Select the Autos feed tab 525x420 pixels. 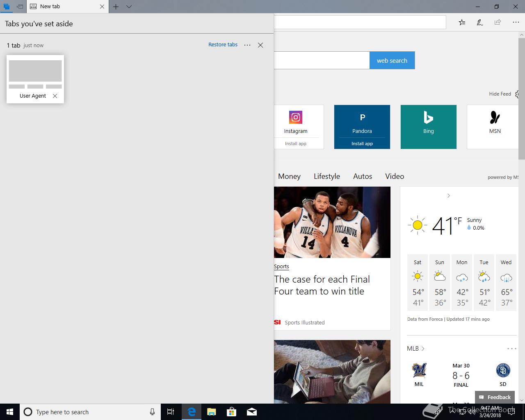coord(363,176)
